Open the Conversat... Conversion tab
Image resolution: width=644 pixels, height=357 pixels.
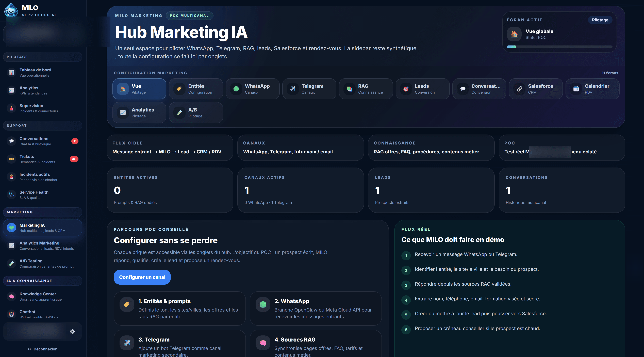(x=479, y=89)
